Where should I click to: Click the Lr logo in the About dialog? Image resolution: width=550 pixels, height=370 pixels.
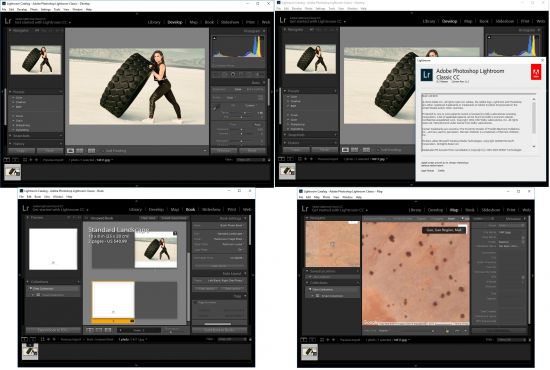click(x=427, y=75)
